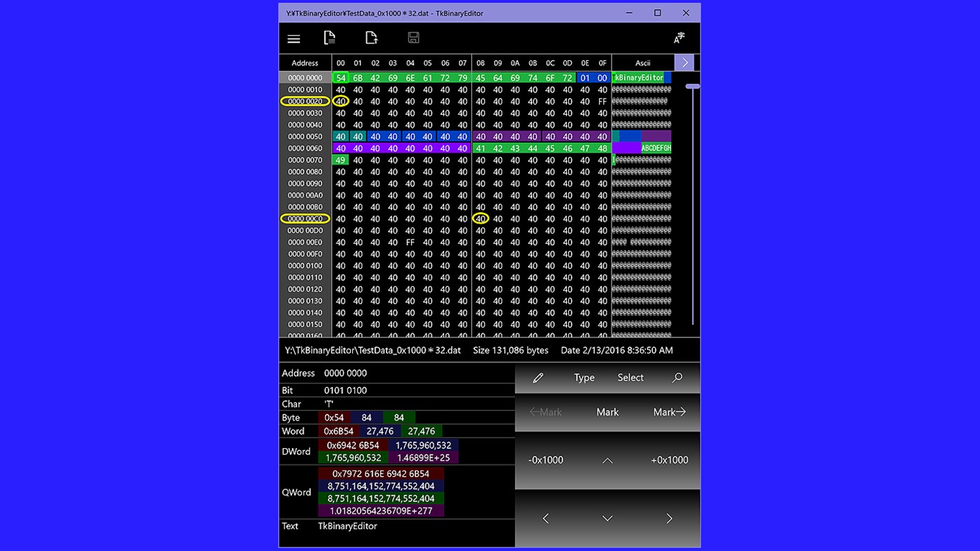980x551 pixels.
Task: Open the hamburger navigation menu
Action: click(x=294, y=38)
